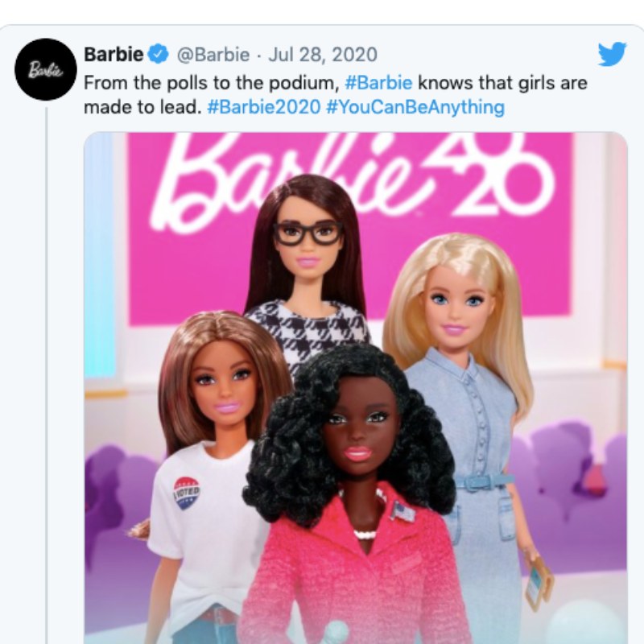Click the pearl necklace on the front doll

pos(365,535)
